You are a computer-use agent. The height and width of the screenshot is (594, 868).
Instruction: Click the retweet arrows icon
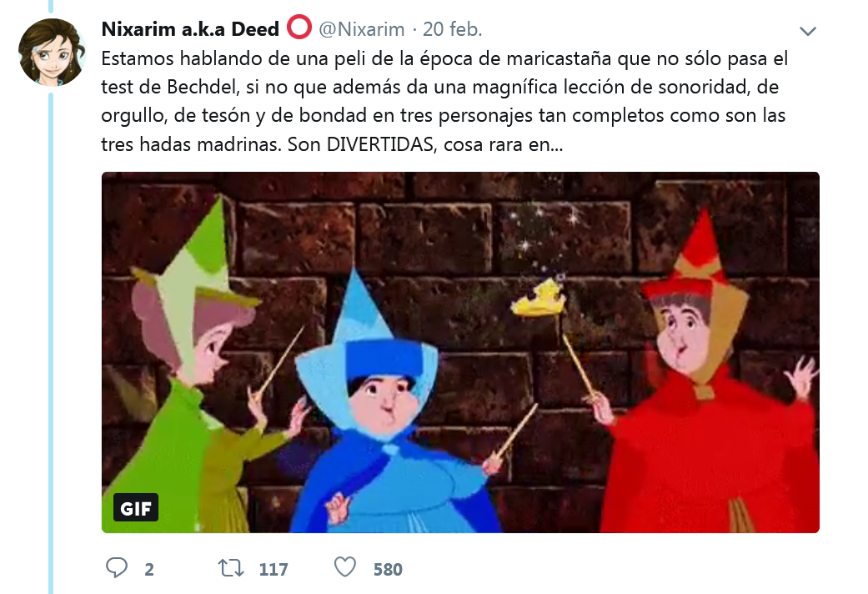[x=231, y=568]
